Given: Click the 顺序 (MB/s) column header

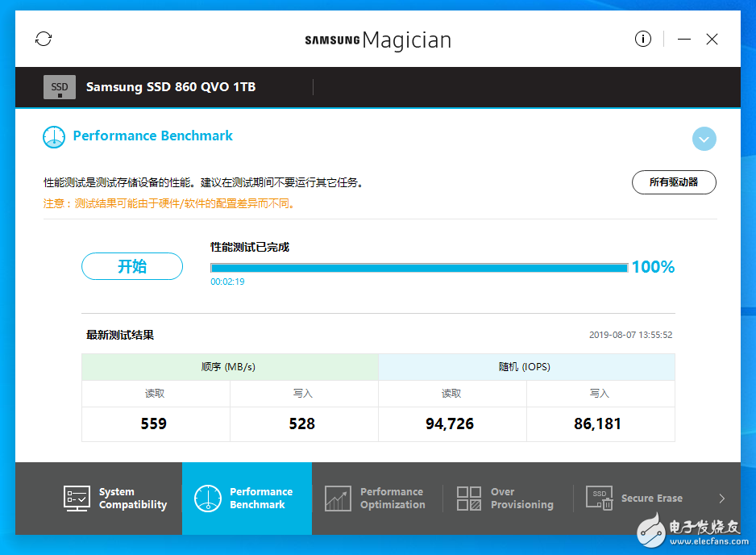Looking at the screenshot, I should (230, 367).
